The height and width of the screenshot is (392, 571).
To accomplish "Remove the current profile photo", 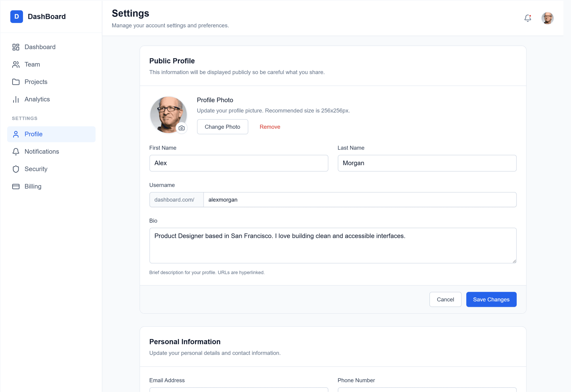I will click(x=270, y=127).
